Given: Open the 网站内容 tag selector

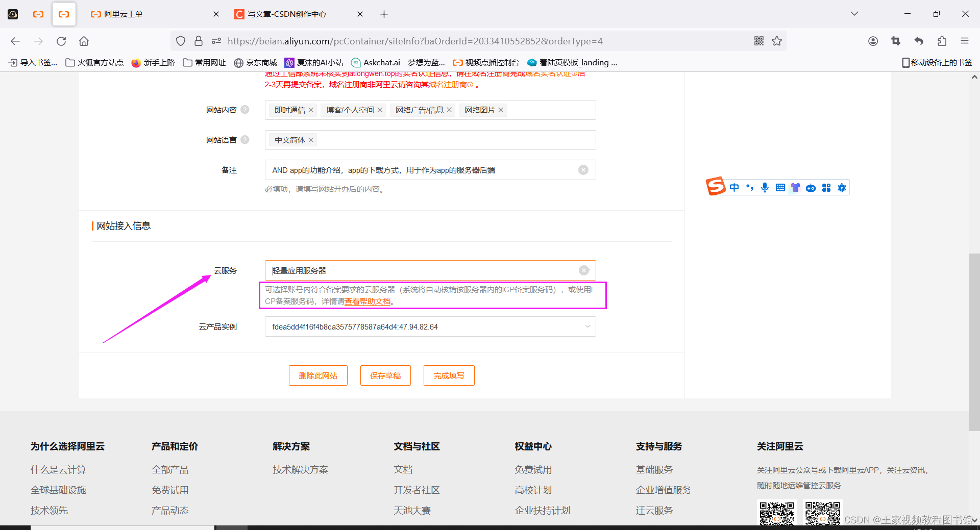Looking at the screenshot, I should coord(430,110).
